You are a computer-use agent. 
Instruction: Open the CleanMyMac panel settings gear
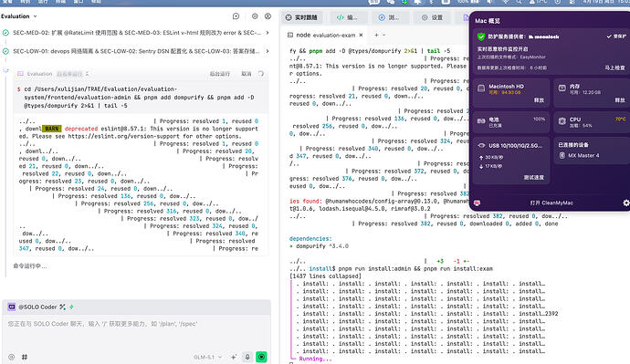tap(626, 203)
